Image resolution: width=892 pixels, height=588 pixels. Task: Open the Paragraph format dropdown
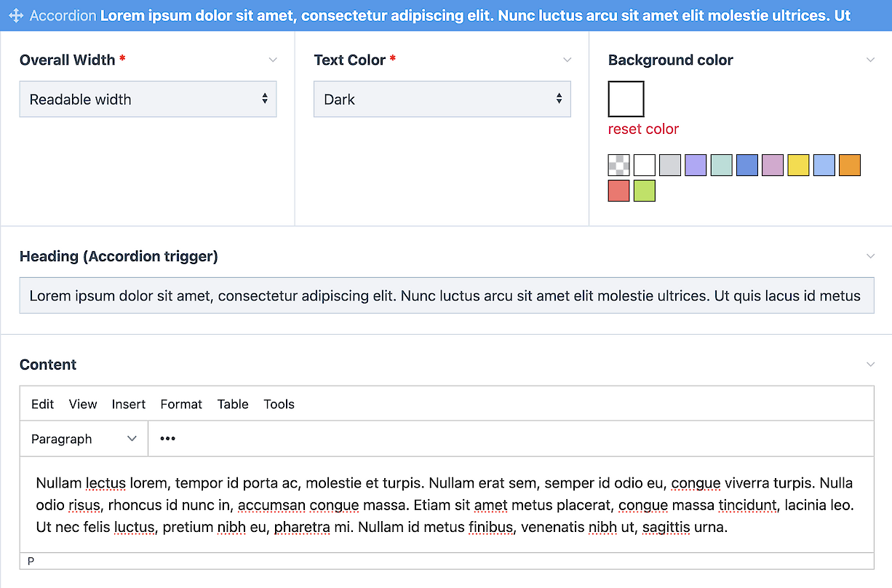(x=84, y=439)
